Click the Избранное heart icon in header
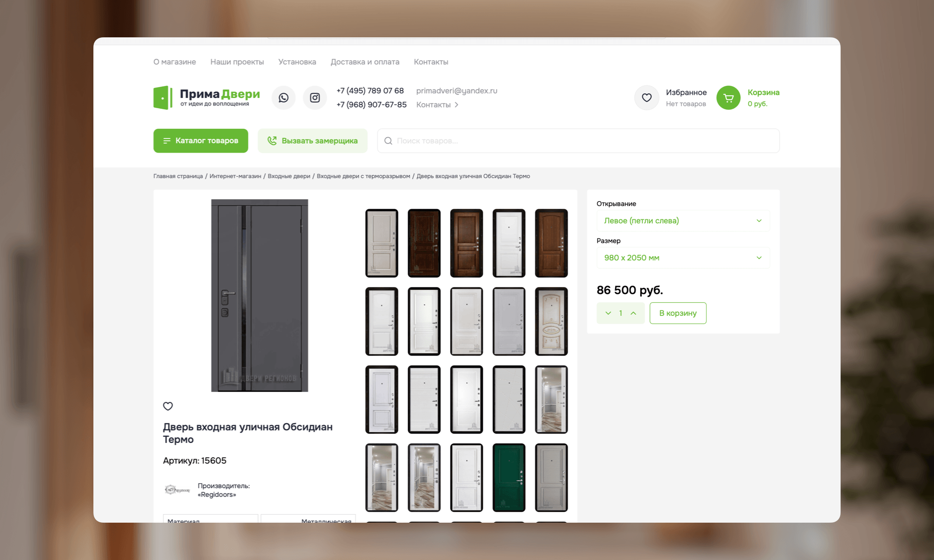The width and height of the screenshot is (934, 560). 646,98
